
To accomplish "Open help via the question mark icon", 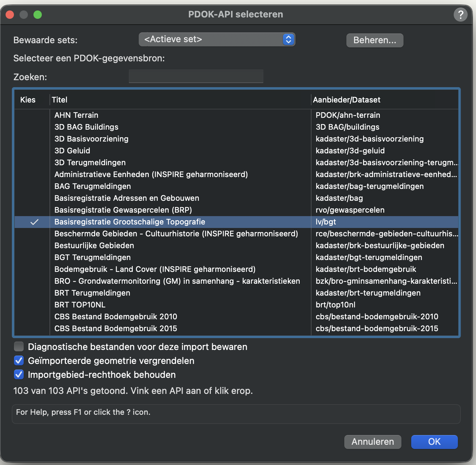I will (460, 15).
